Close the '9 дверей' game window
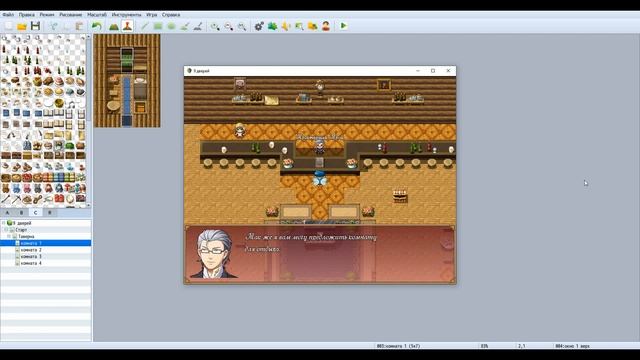Viewport: 640px width, 360px height. pos(448,71)
